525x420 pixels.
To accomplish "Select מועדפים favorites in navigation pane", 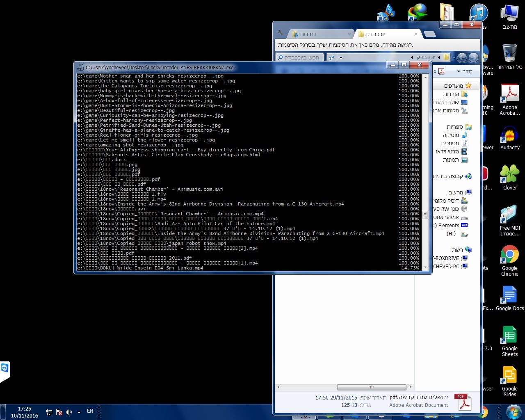I will 454,86.
